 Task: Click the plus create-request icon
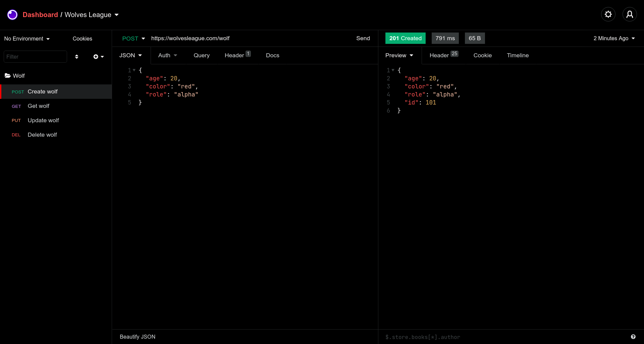tap(96, 57)
